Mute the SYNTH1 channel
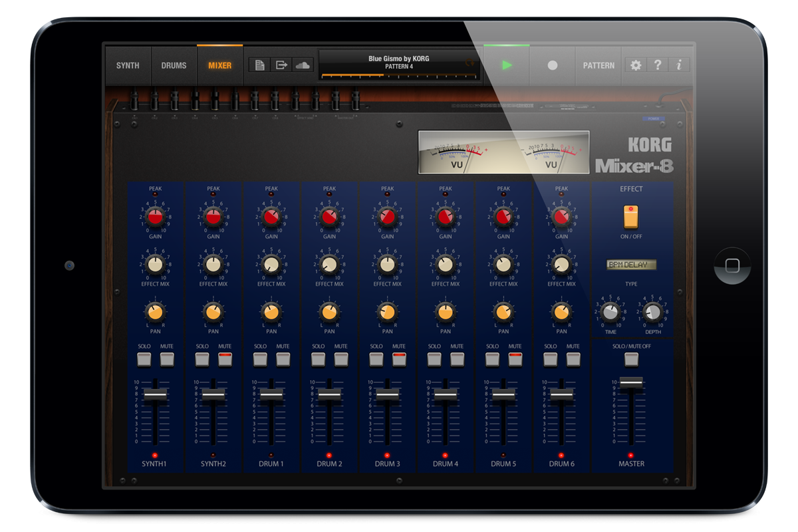Image resolution: width=798 pixels, height=532 pixels. click(x=167, y=359)
